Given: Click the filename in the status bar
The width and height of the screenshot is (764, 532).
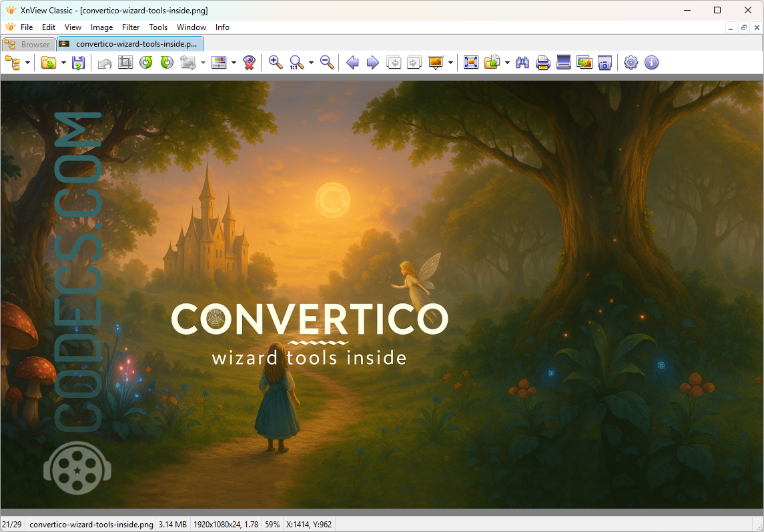Looking at the screenshot, I should [91, 524].
